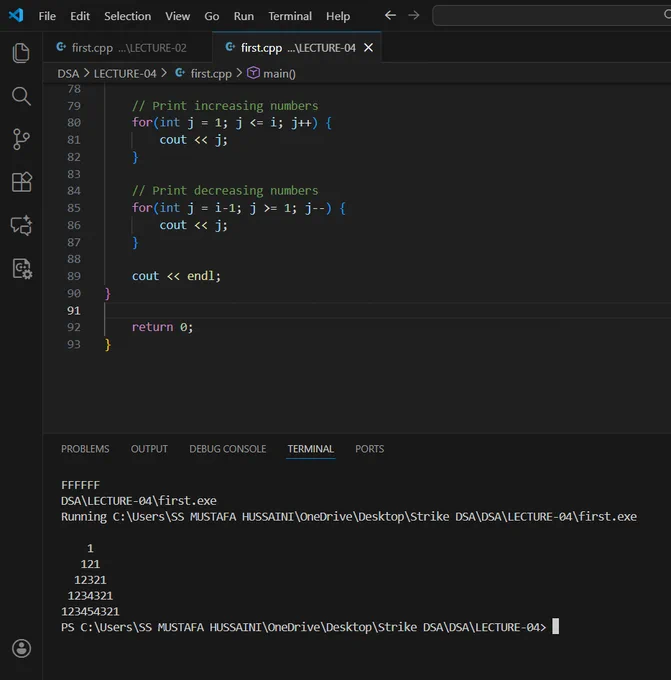Click the terminal prompt cursor
This screenshot has height=680, width=671.
click(x=555, y=627)
